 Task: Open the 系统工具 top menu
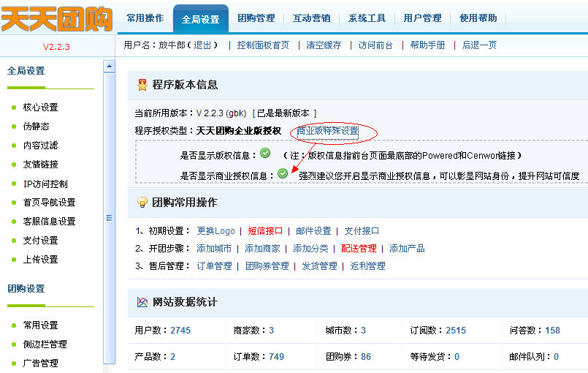(x=367, y=18)
